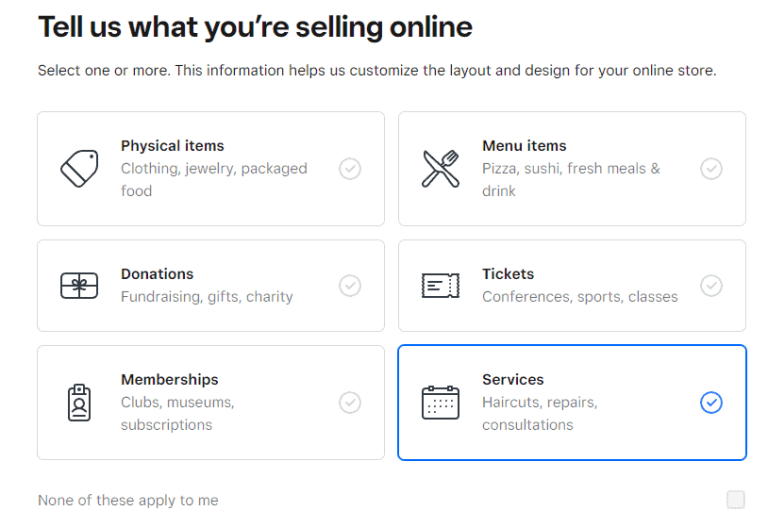The height and width of the screenshot is (527, 768).
Task: Choose the 'Memberships' option title
Action: [169, 380]
